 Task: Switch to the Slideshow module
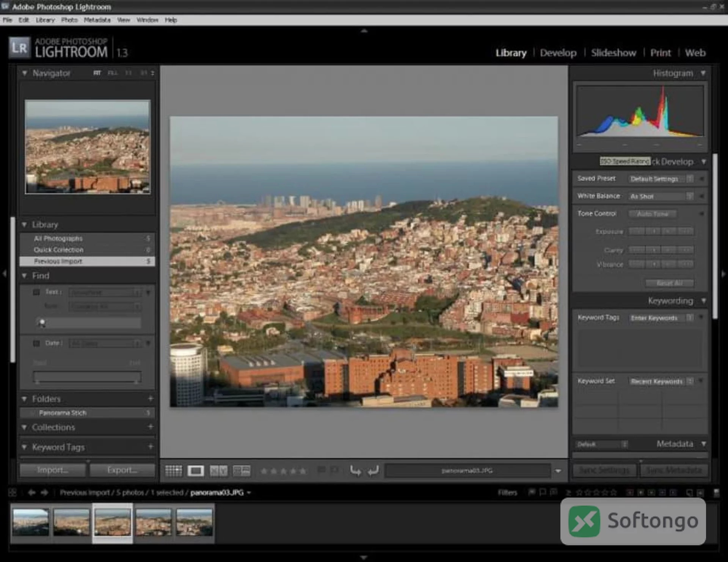tap(613, 53)
